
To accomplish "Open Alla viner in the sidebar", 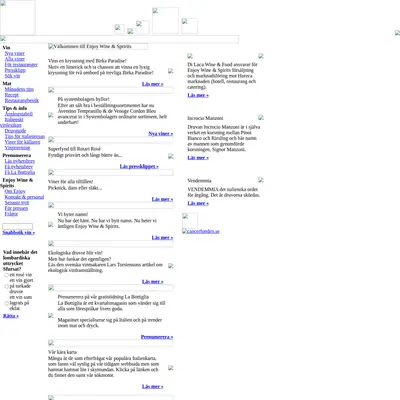I will pos(15,59).
